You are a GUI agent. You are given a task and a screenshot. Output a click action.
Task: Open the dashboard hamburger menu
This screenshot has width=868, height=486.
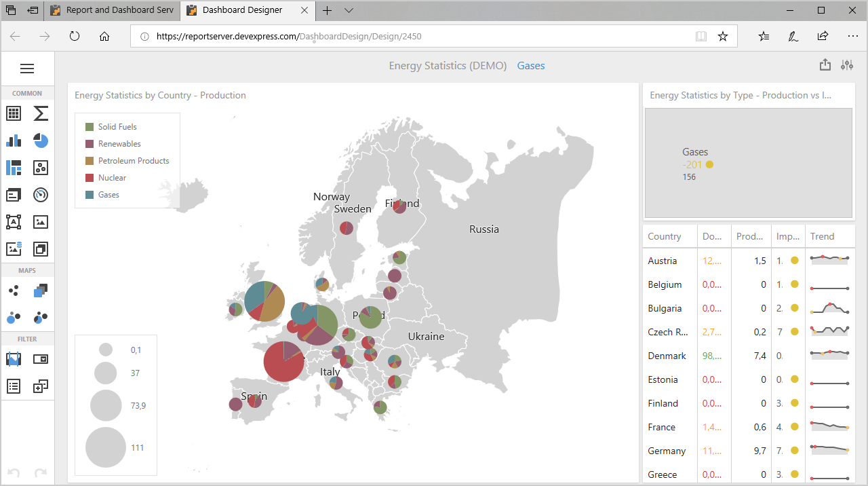point(27,69)
